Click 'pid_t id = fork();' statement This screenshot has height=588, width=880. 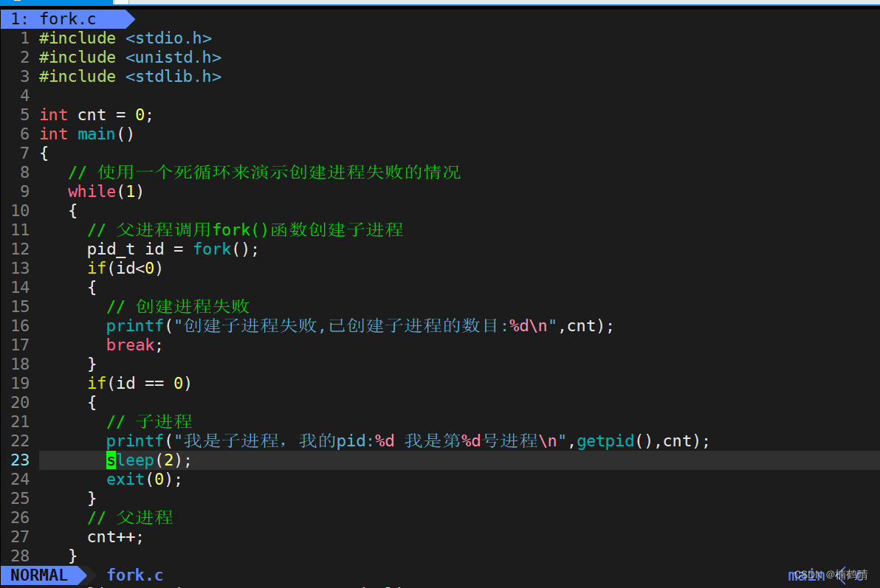(x=173, y=249)
